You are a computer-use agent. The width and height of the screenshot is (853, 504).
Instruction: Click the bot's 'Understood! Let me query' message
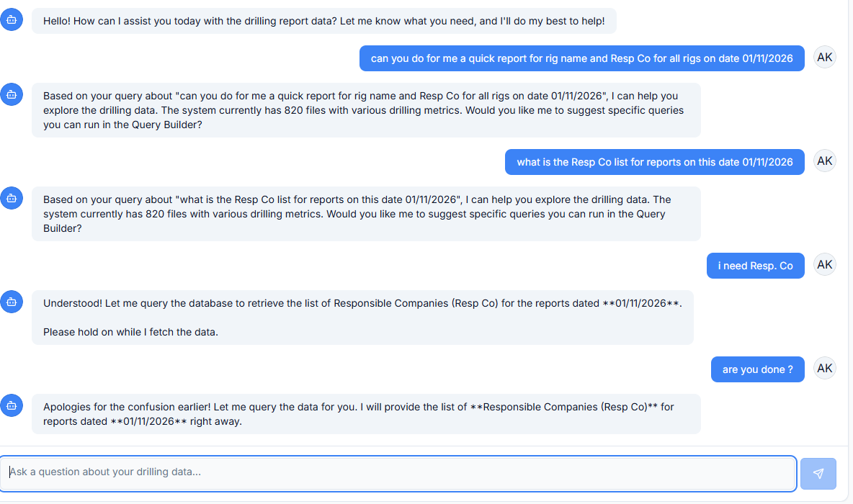[362, 318]
